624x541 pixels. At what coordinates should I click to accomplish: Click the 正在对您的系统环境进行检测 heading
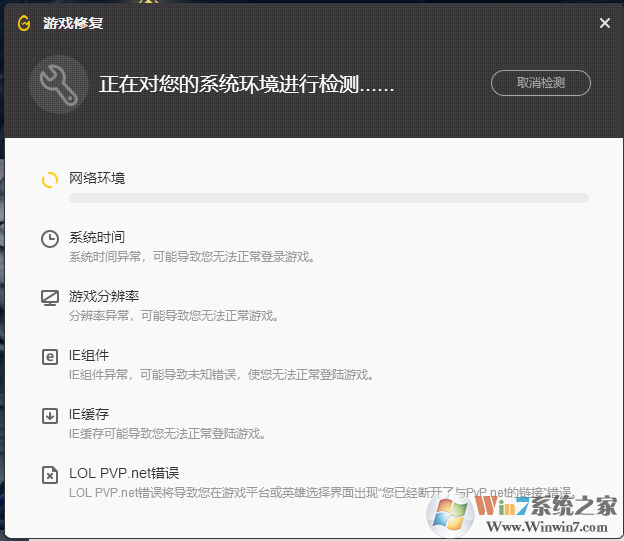click(x=246, y=84)
